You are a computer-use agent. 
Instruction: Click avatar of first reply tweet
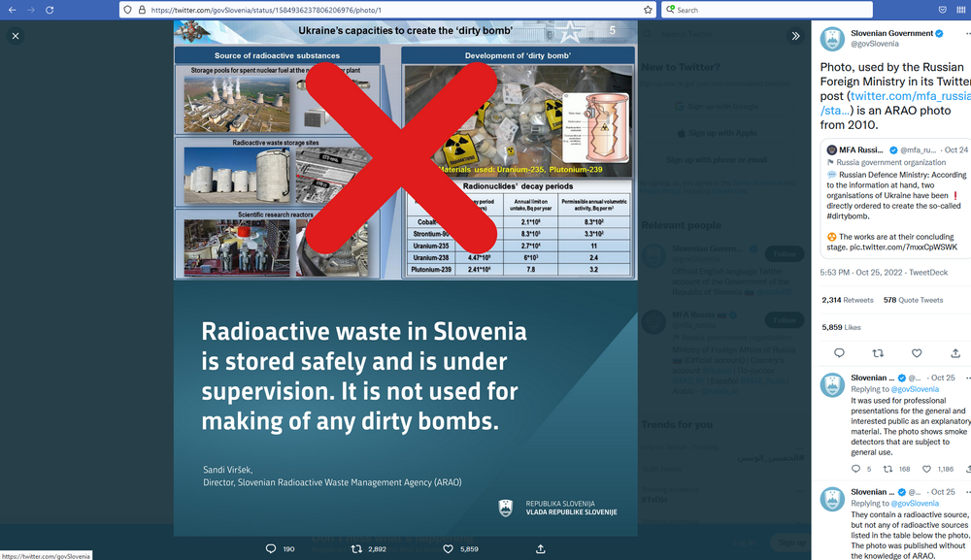[x=832, y=385]
